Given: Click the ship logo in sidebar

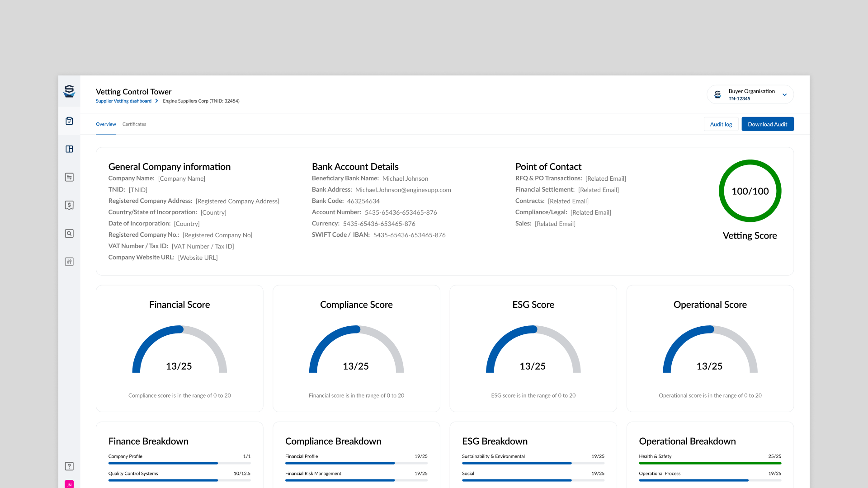Looking at the screenshot, I should pyautogui.click(x=69, y=91).
